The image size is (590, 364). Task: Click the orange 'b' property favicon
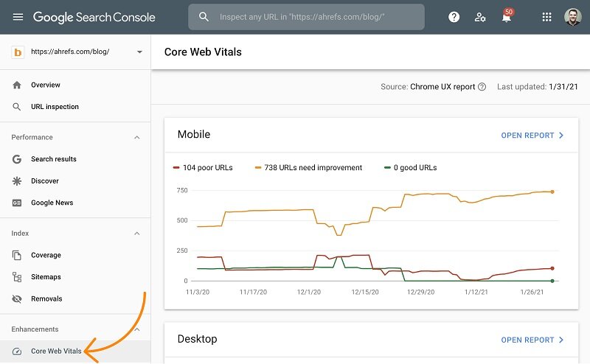click(x=17, y=52)
